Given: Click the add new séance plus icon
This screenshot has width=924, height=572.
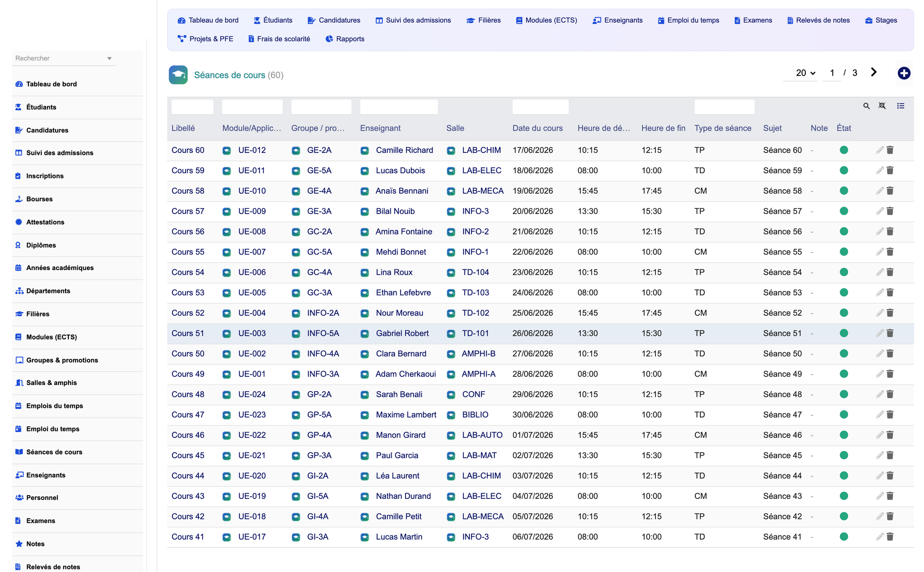Looking at the screenshot, I should [x=904, y=73].
